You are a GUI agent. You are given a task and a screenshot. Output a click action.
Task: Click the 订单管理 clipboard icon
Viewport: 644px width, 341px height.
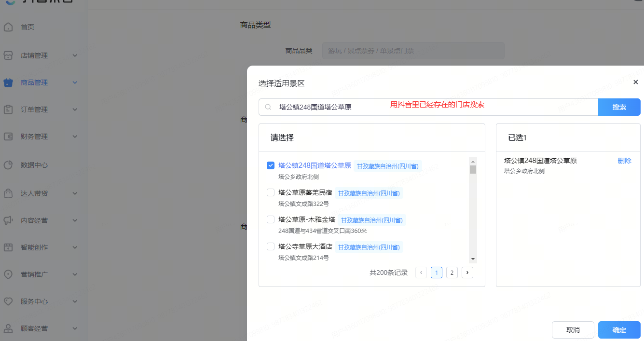pos(8,109)
